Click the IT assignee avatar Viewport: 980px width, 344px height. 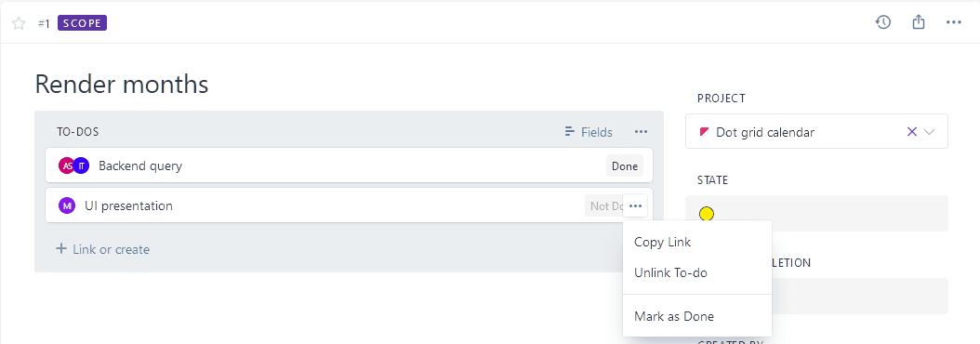click(x=81, y=165)
